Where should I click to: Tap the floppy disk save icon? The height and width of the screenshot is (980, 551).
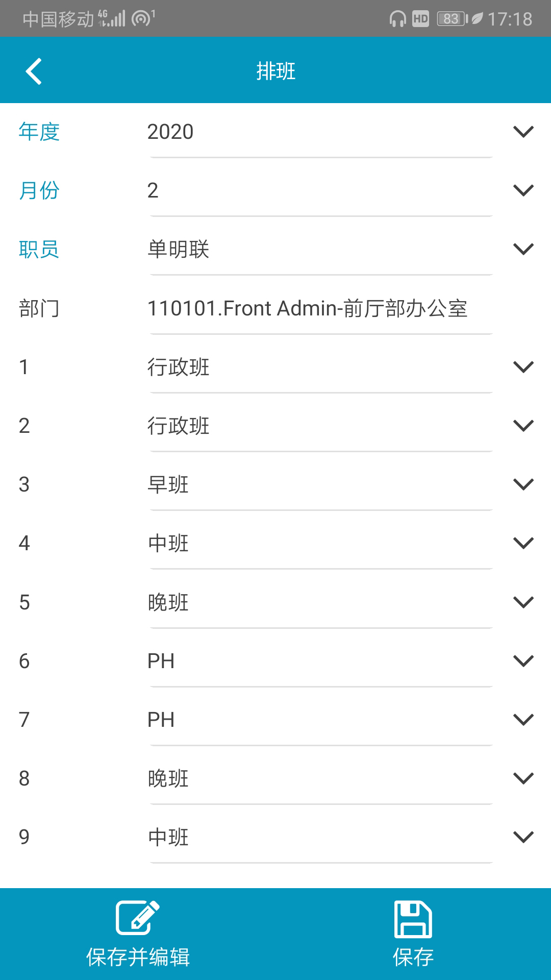click(413, 919)
